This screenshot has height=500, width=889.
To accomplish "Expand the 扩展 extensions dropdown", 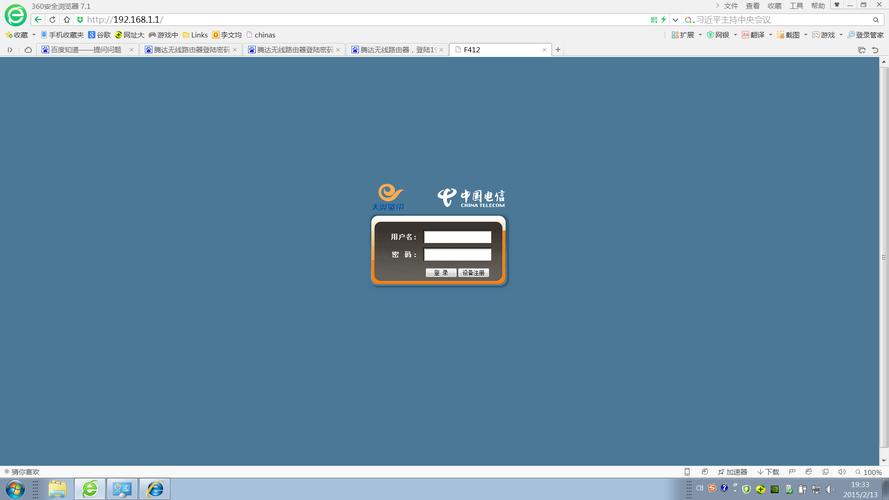I will click(684, 35).
